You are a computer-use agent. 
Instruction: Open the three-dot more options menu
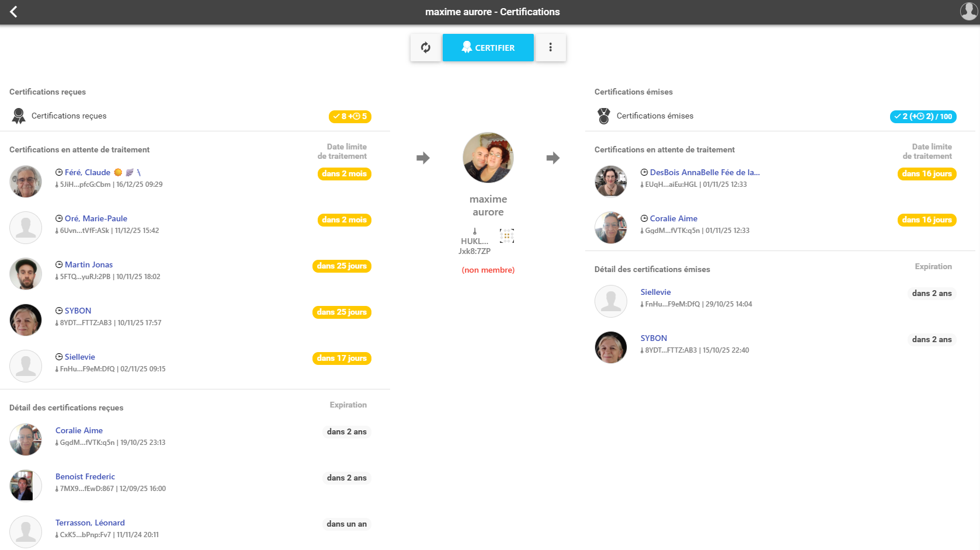tap(550, 47)
